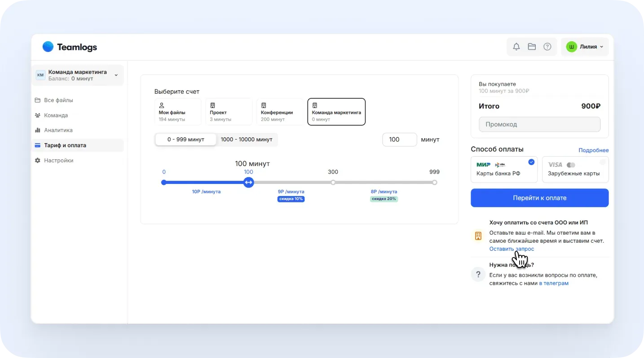The image size is (644, 358).
Task: Select the Команда маркетинга account card
Action: 336,112
